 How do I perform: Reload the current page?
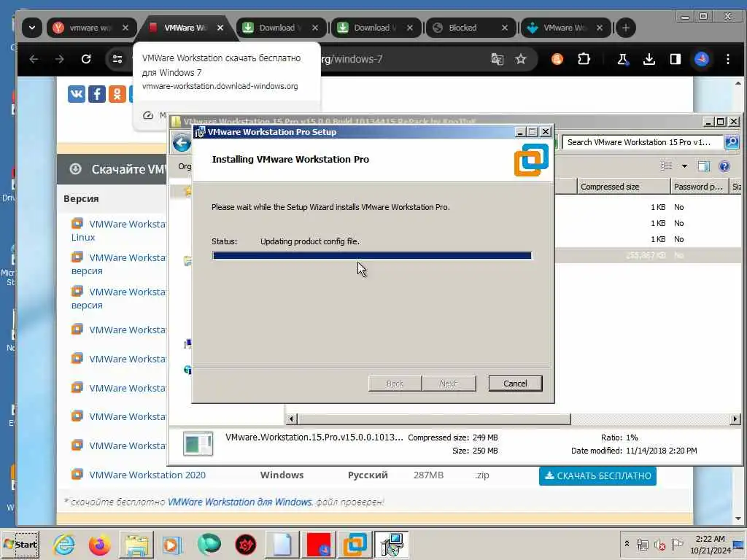click(86, 59)
